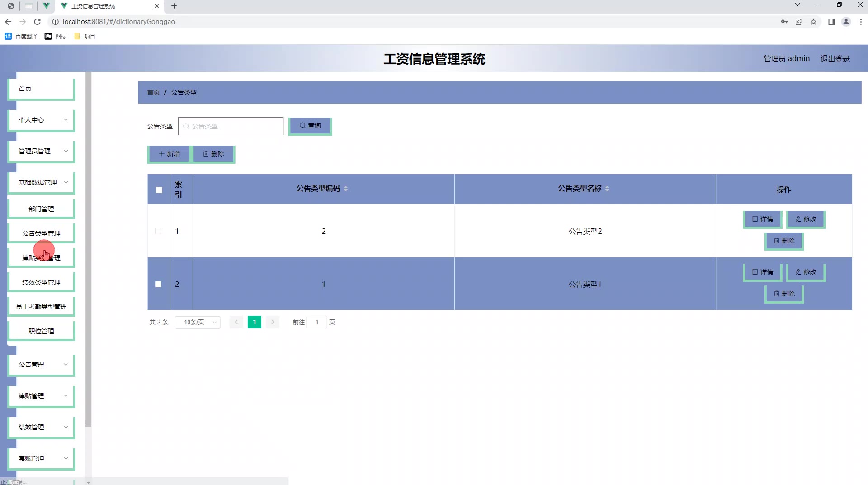Open 部门管理 in the sidebar

pyautogui.click(x=42, y=209)
